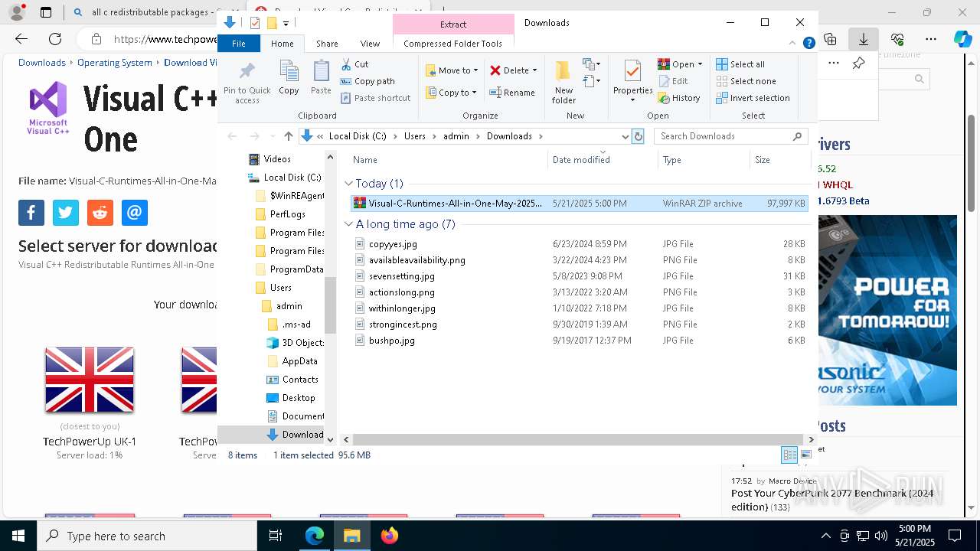This screenshot has width=980, height=551.
Task: Switch to large icons view button
Action: [805, 455]
